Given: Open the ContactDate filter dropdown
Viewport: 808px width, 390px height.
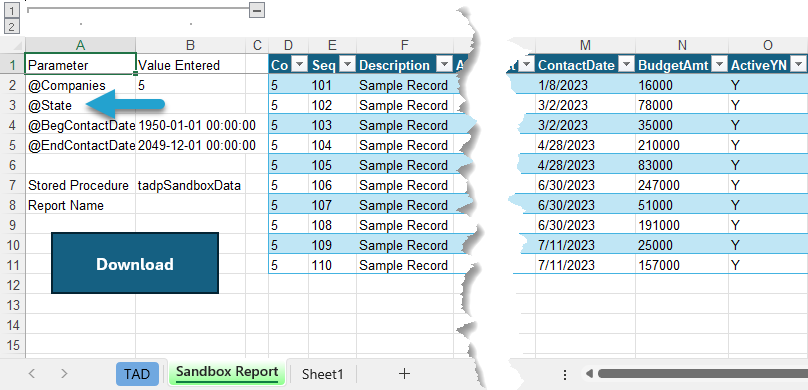Looking at the screenshot, I should [x=626, y=65].
